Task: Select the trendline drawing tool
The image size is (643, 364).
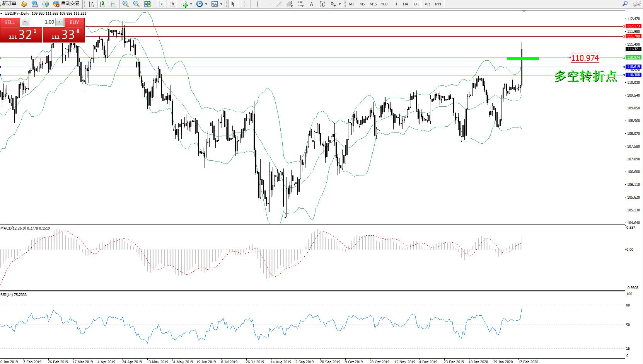Action: [279, 4]
